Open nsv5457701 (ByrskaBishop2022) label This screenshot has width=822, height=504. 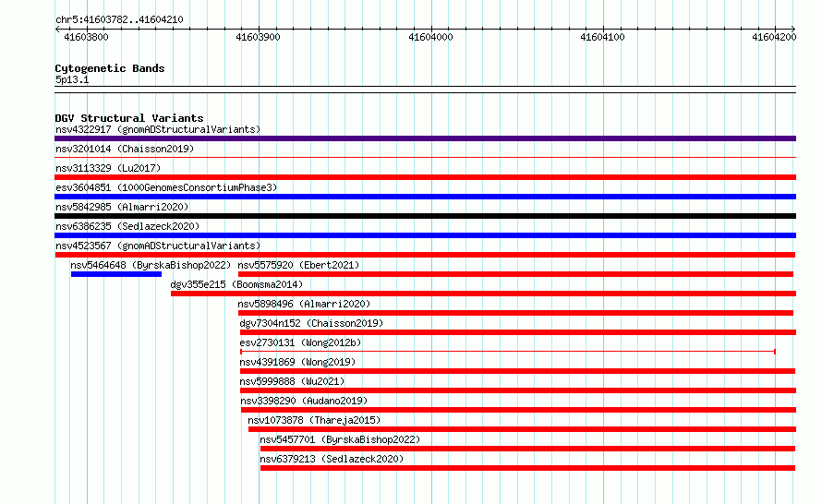pos(340,439)
